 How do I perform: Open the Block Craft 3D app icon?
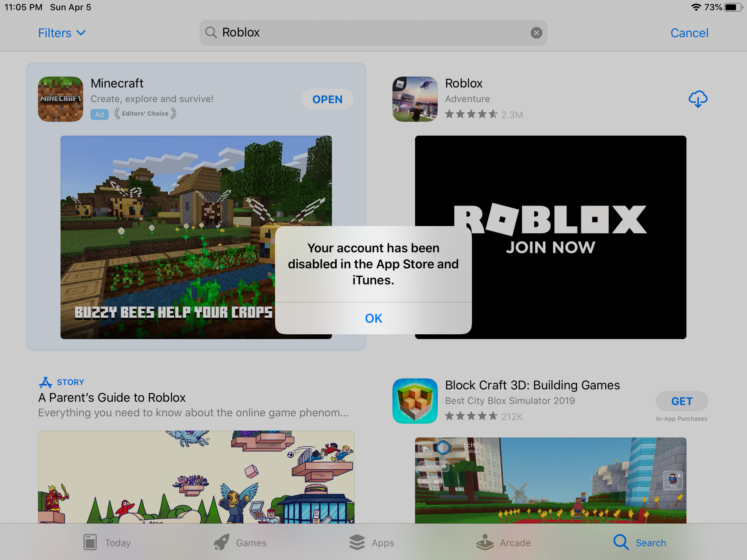point(415,401)
